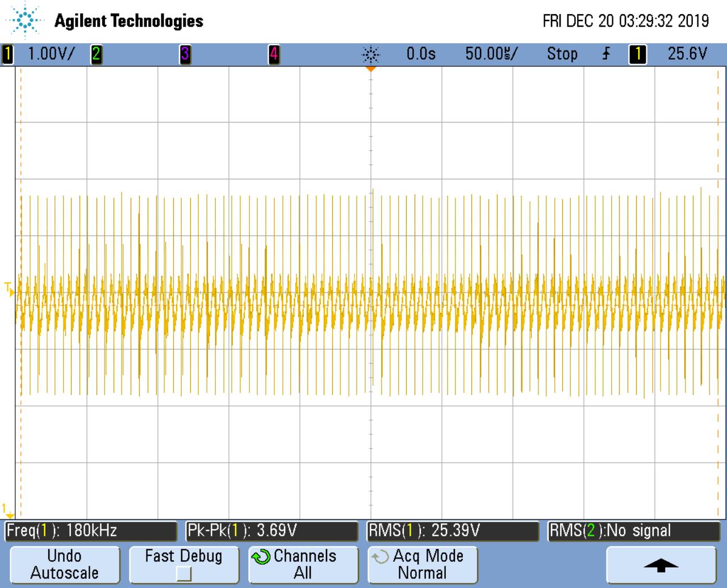Click the Pk-Pk(1): 3.69V measurement
Screen dimensions: 727x588
pyautogui.click(x=272, y=531)
